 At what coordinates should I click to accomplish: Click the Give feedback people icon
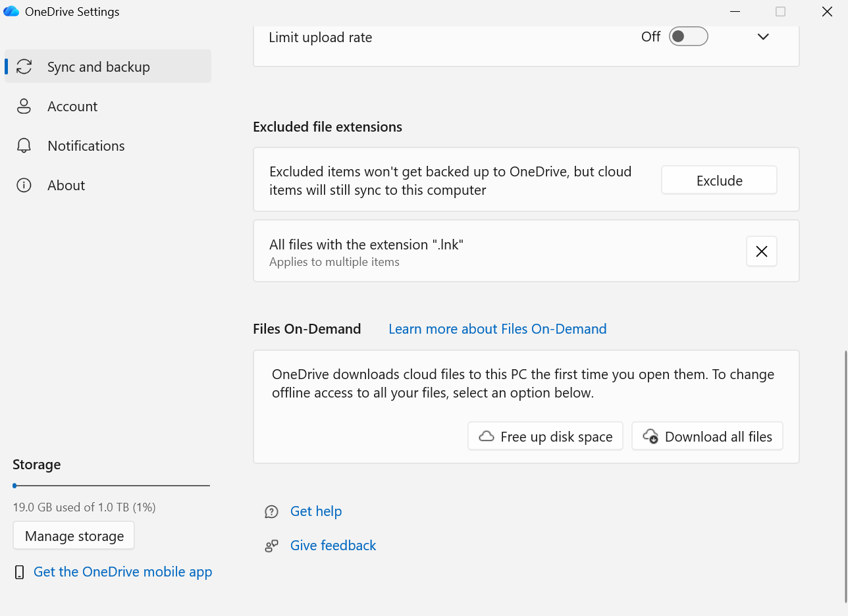click(x=271, y=546)
